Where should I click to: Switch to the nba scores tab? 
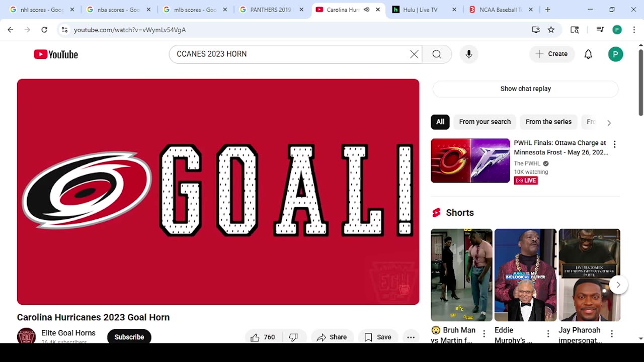119,10
